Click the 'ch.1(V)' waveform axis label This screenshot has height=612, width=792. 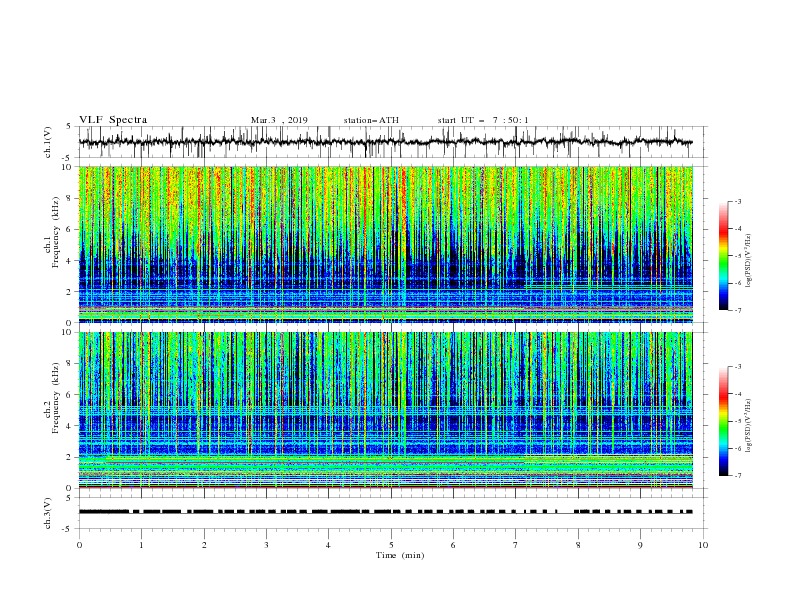[x=48, y=142]
